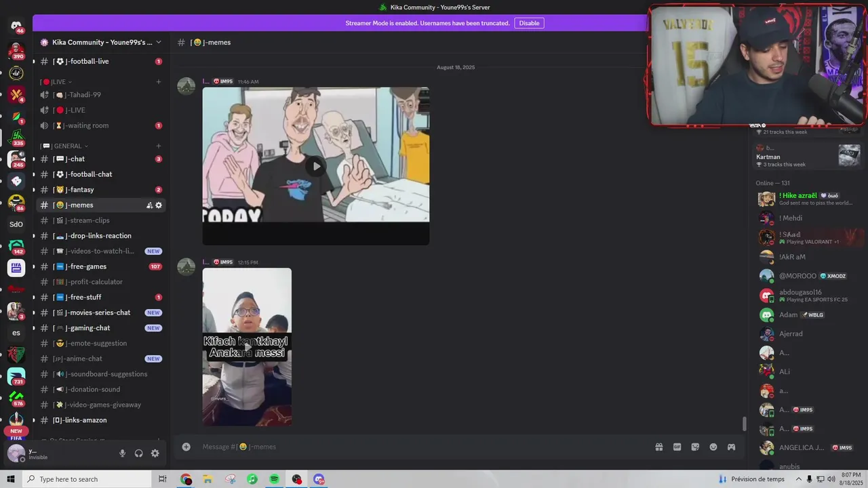This screenshot has height=488, width=868.
Task: Open the 'es' server icon
Action: pos(16,333)
